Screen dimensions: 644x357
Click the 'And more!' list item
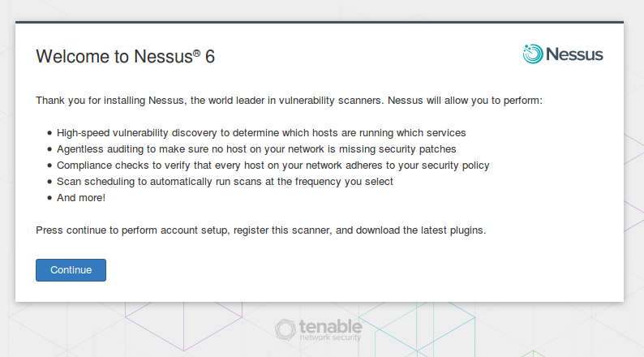point(81,198)
